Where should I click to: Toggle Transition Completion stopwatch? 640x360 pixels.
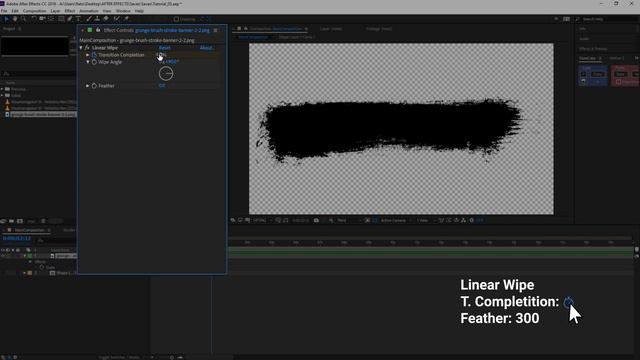pos(94,55)
